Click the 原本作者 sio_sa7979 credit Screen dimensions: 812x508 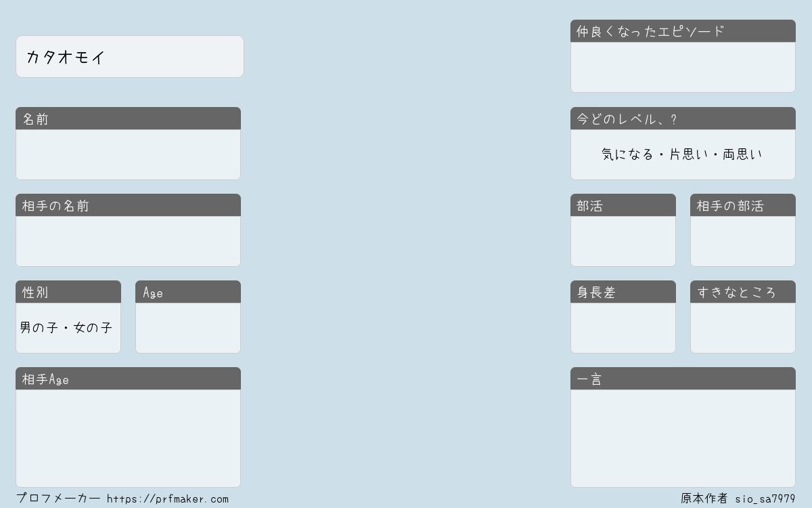tap(738, 499)
